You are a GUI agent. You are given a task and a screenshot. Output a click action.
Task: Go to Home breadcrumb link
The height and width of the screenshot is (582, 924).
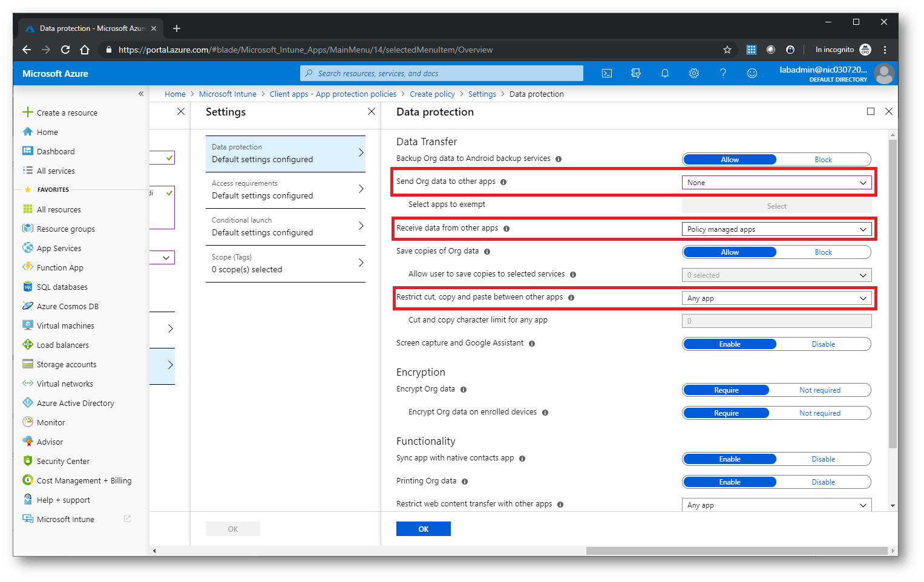point(175,94)
